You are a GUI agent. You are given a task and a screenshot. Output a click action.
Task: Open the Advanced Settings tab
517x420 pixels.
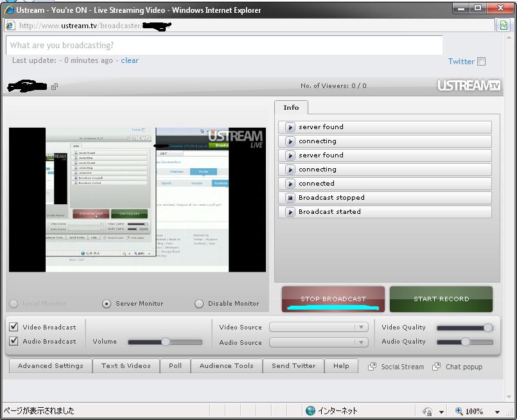(51, 366)
